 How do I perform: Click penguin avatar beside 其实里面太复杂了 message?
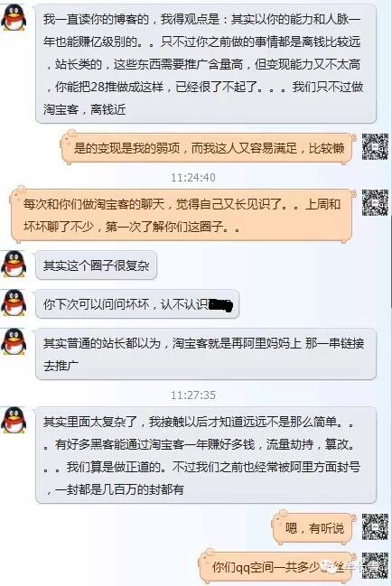click(14, 420)
